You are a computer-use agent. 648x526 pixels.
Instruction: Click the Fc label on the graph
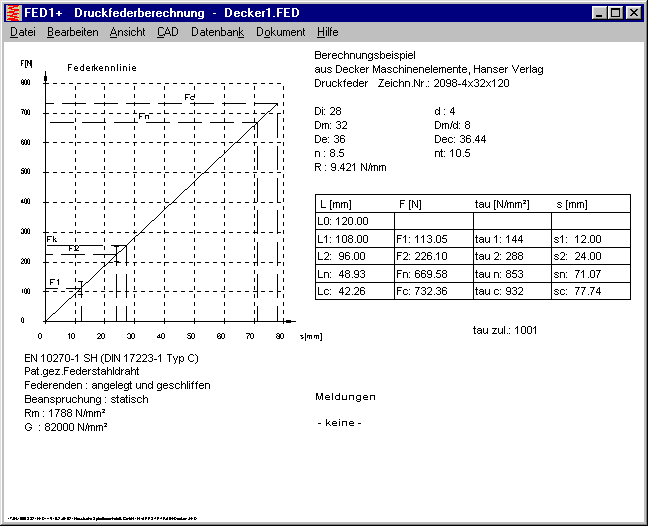click(x=190, y=97)
